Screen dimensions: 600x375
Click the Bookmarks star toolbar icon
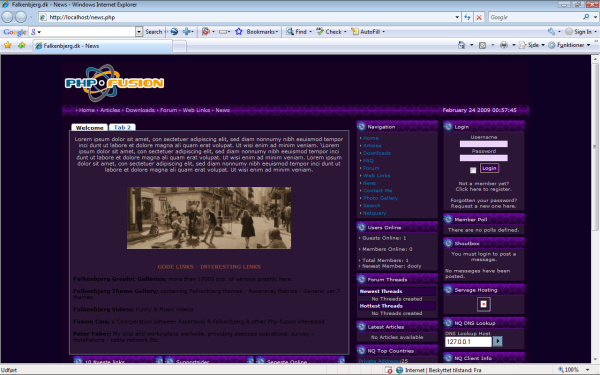(x=239, y=32)
